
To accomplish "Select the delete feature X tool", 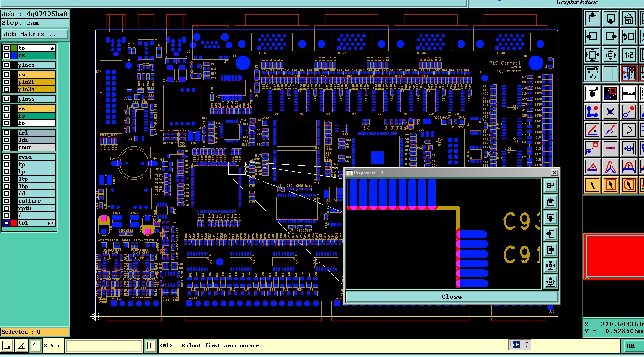I will tap(611, 111).
